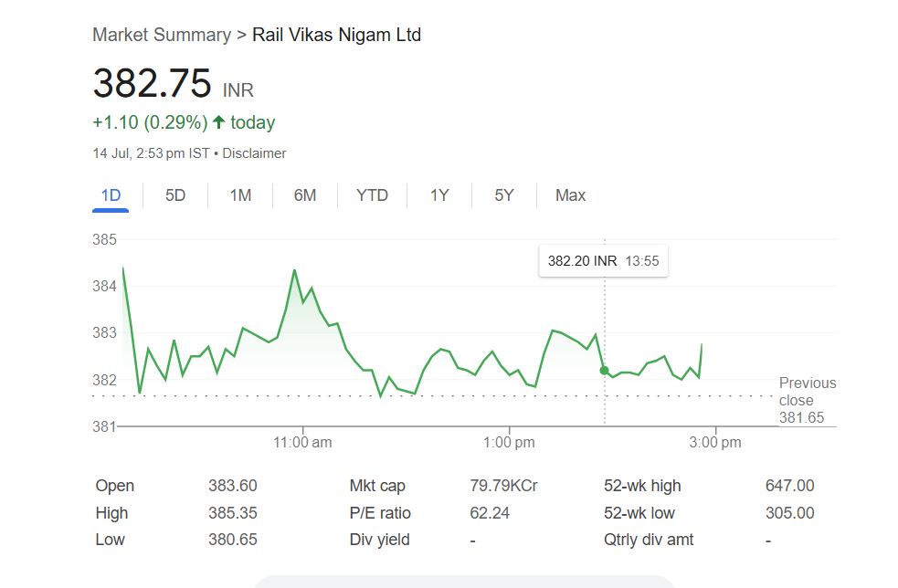This screenshot has width=898, height=588.
Task: Click the green data point marker on chart
Action: pyautogui.click(x=604, y=370)
